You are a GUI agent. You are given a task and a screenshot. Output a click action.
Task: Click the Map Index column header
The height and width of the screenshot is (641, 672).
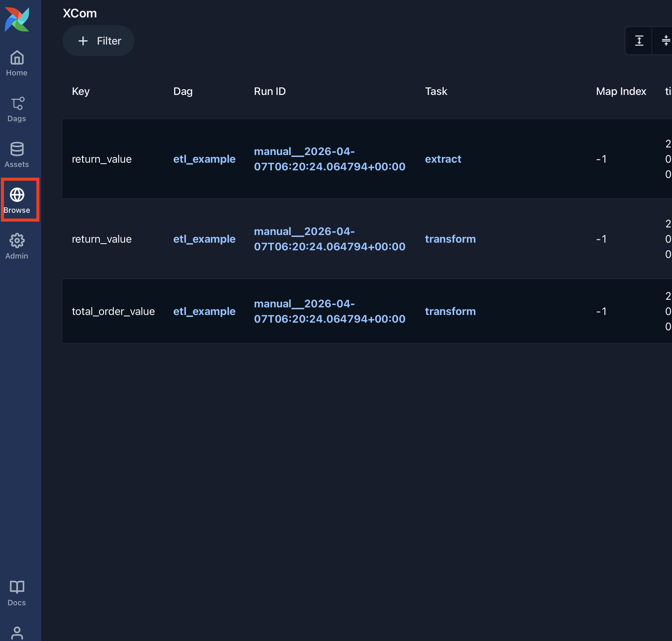(621, 91)
